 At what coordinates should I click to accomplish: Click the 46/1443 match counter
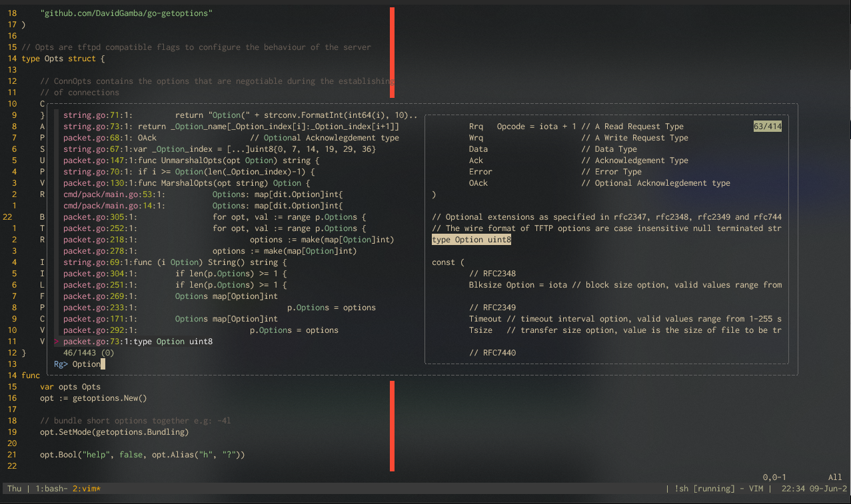tap(88, 353)
